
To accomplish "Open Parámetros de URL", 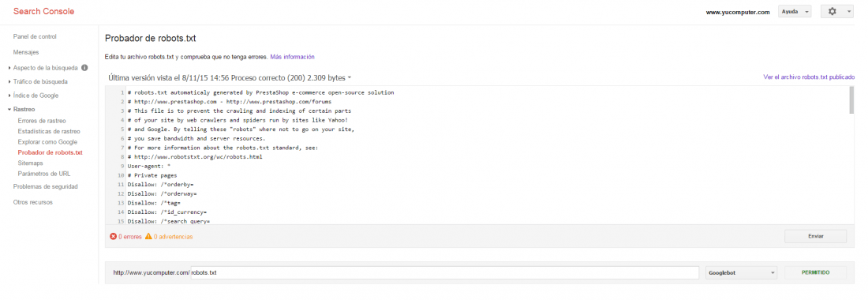I will coord(44,174).
